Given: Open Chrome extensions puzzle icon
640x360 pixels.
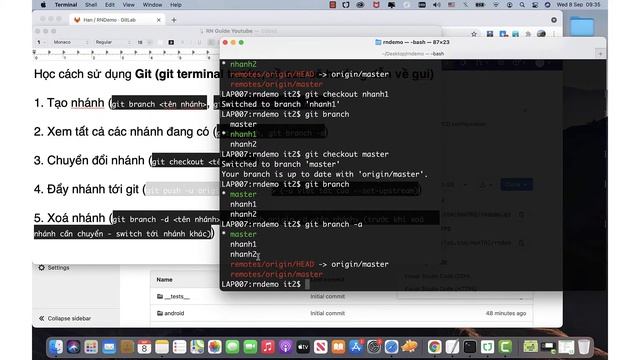Looking at the screenshot, I should click(529, 34).
